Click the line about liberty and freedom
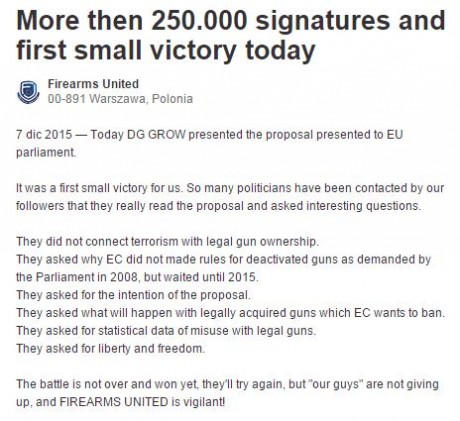The image size is (460, 421). click(110, 349)
